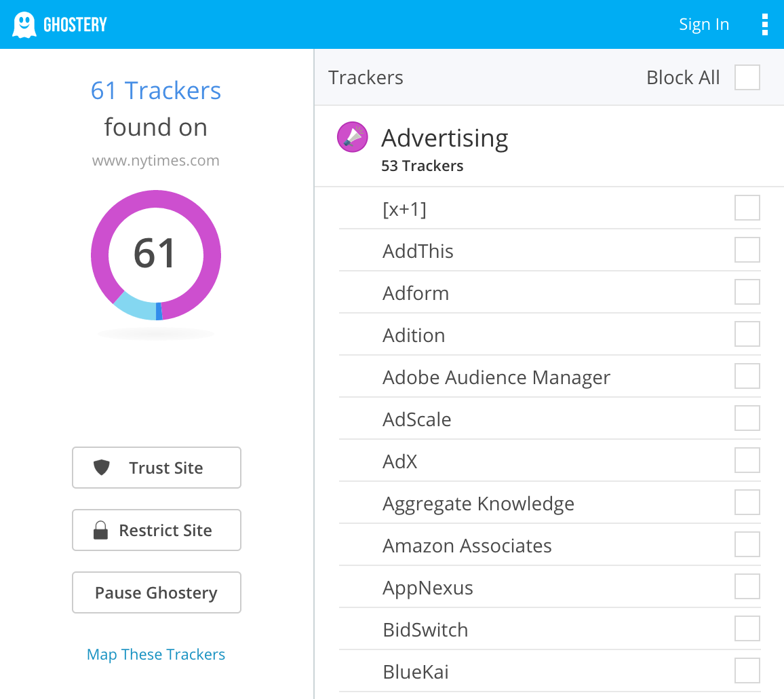
Task: Toggle the AddThis tracker checkbox
Action: (747, 250)
